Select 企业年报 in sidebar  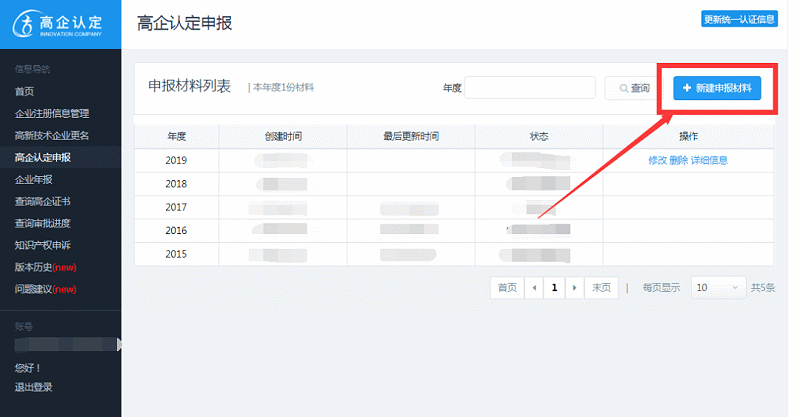34,179
